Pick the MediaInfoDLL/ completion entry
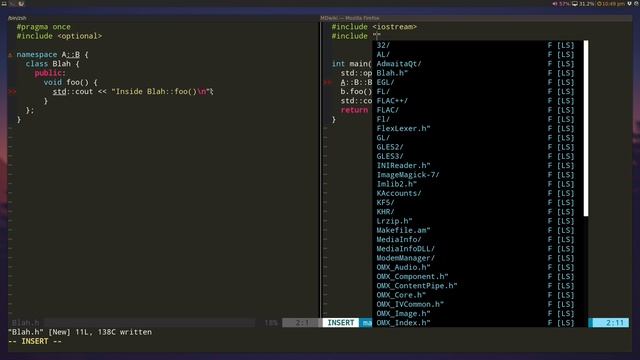Screen dimensions: 640x360 pyautogui.click(x=478, y=249)
